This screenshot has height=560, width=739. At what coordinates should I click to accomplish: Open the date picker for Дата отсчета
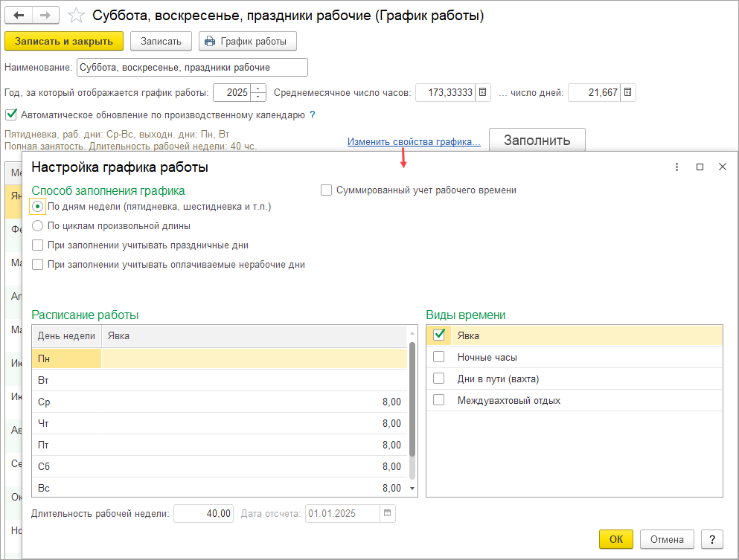tap(388, 513)
